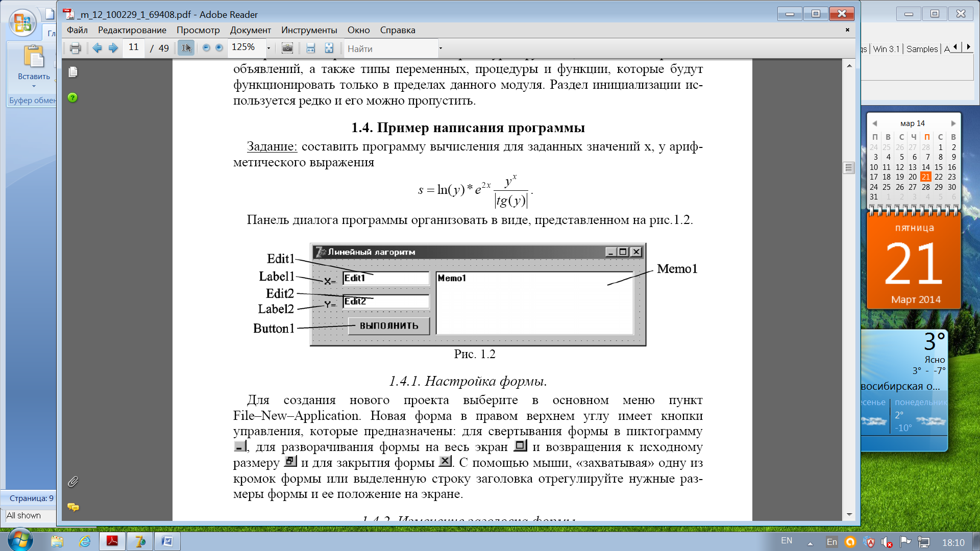Screen dimensions: 980x551
Task: Click the Win 3.1 tab in background window
Action: point(886,49)
